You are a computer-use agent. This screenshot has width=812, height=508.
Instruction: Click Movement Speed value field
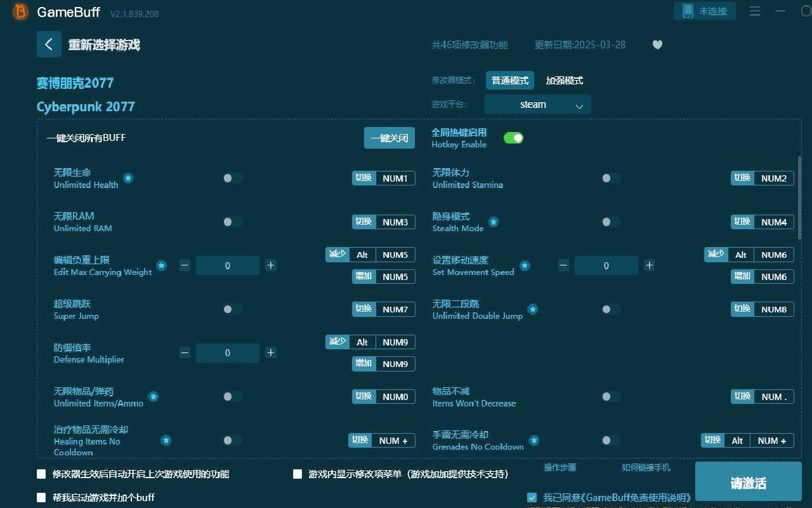click(x=606, y=265)
